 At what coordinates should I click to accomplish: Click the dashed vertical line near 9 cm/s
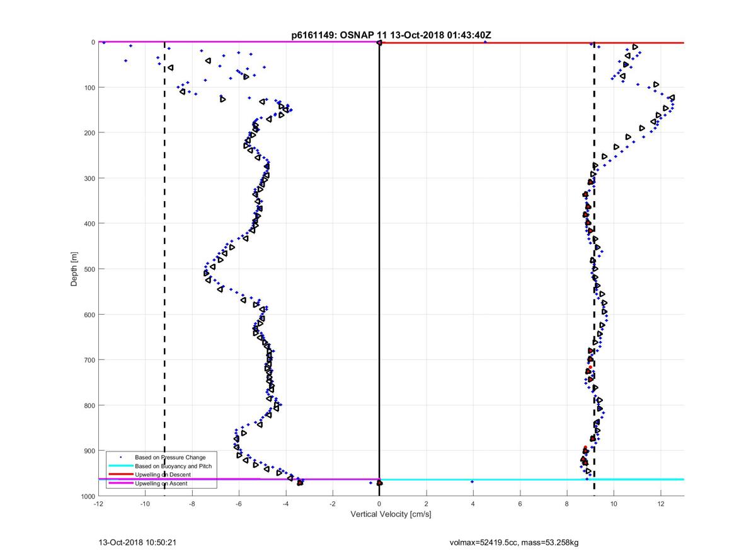click(x=594, y=269)
